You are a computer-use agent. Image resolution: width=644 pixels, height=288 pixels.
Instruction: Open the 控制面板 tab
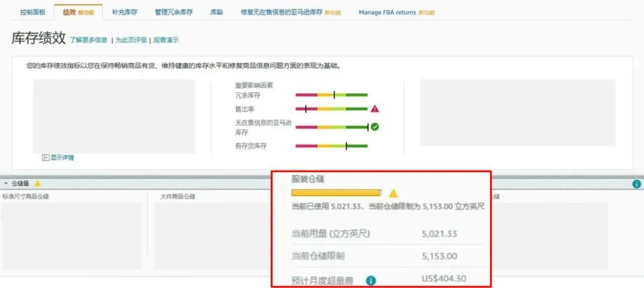(x=32, y=13)
